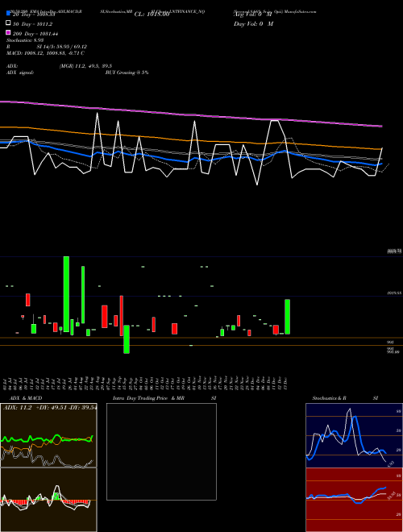Click the MACD: 1008.12, 1008.83 readout
This screenshot has height=532, width=403.
point(45,53)
